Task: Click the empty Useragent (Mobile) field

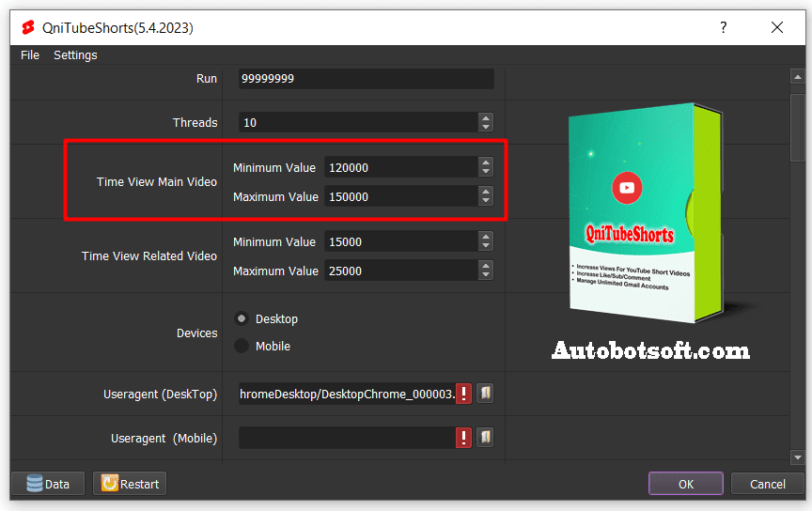Action: [347, 438]
